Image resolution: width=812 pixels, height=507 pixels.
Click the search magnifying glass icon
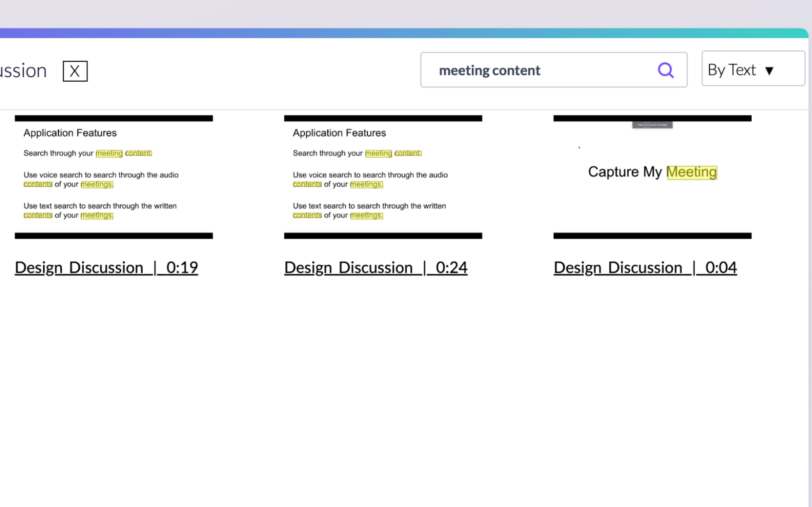(x=665, y=70)
